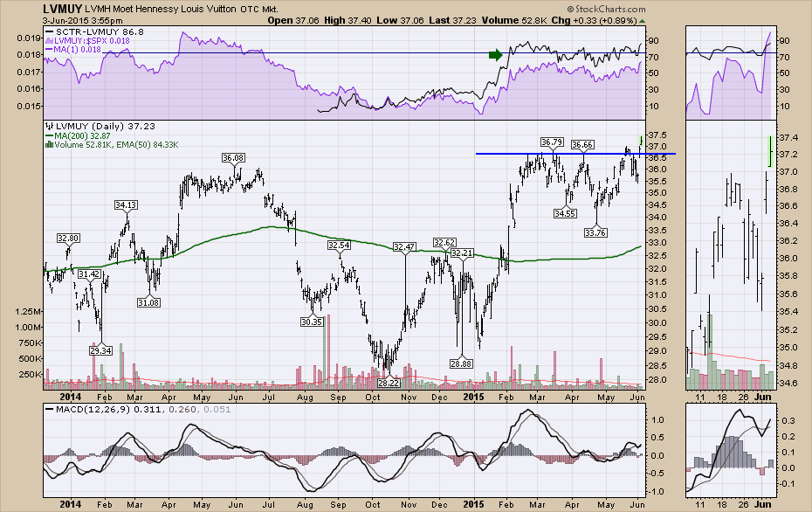Viewport: 812px width, 512px height.
Task: Click the 32.80 price label
Action: tap(68, 239)
